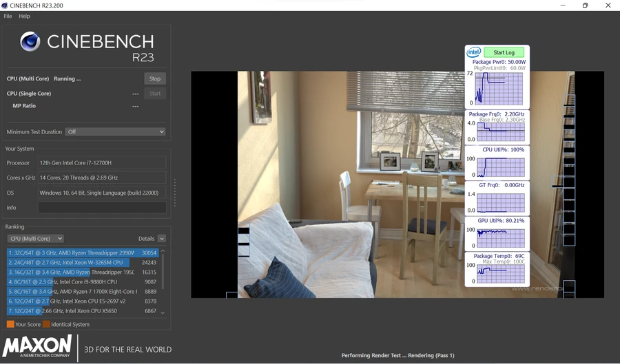Click the Intel logo in the power gadget
The image size is (620, 364).
coord(474,52)
